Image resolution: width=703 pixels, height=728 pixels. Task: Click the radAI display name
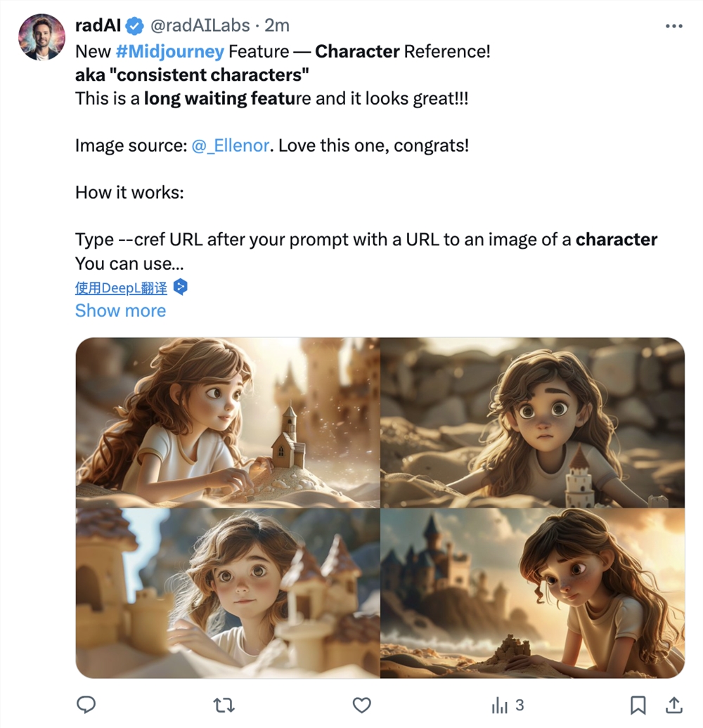pos(98,26)
